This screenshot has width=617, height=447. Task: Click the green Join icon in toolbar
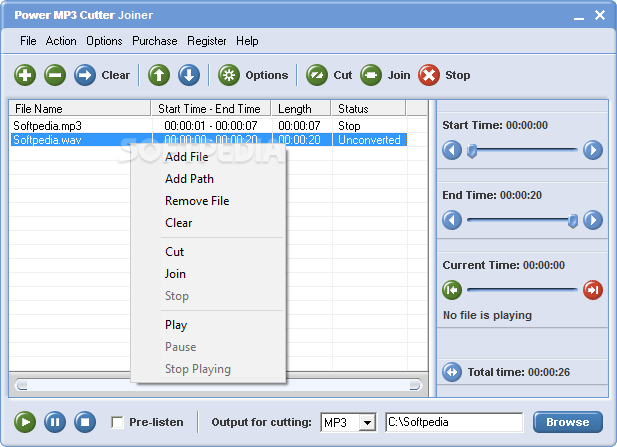[371, 75]
